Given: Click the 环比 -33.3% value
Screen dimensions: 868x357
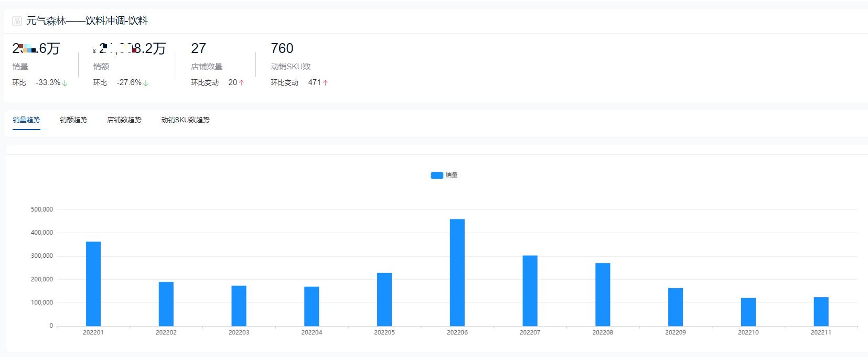Looking at the screenshot, I should click(x=48, y=82).
